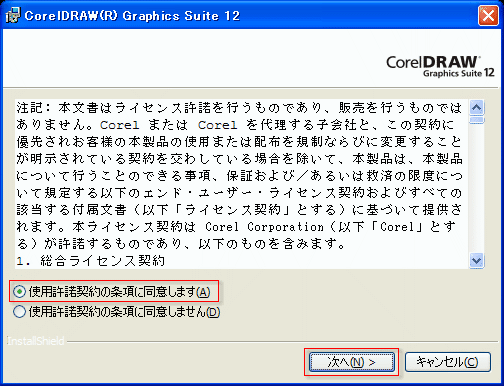Click the license scrollbar thumb
Image resolution: width=504 pixels, height=386 pixels.
[477, 120]
